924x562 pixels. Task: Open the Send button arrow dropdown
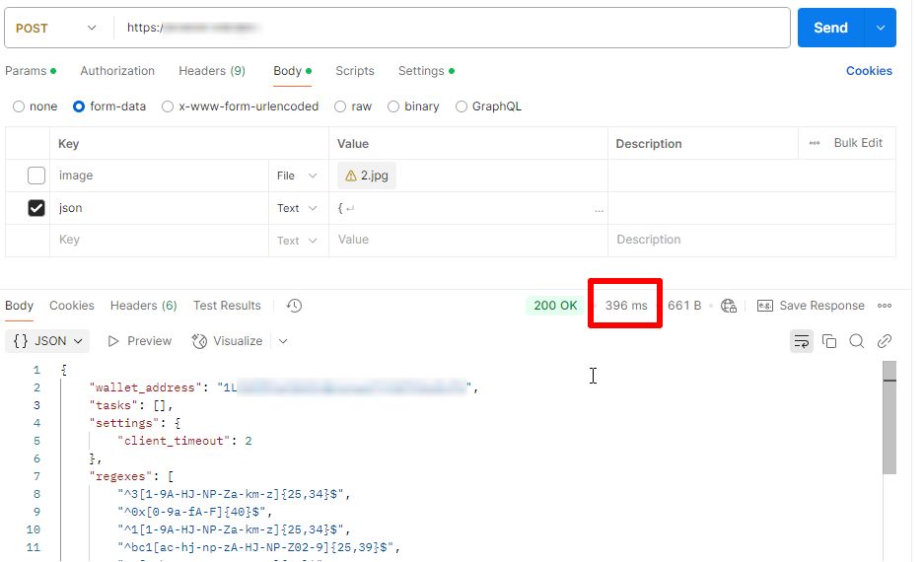881,28
